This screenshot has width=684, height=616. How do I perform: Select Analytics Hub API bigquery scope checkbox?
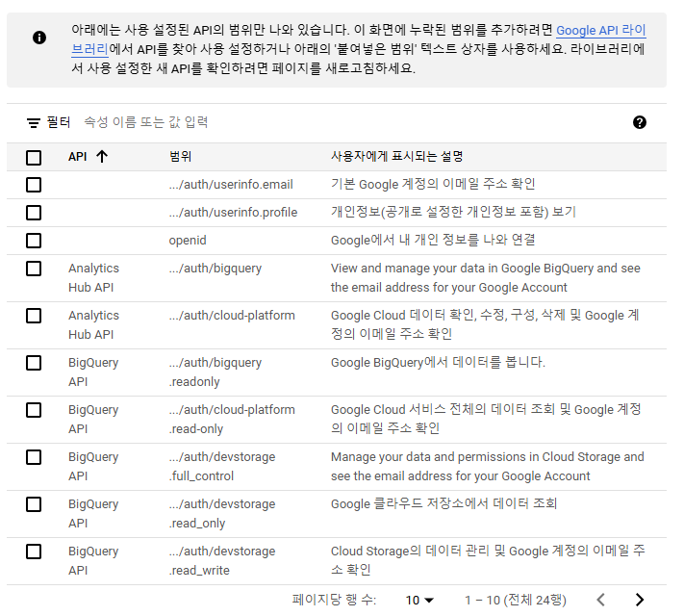pyautogui.click(x=34, y=269)
